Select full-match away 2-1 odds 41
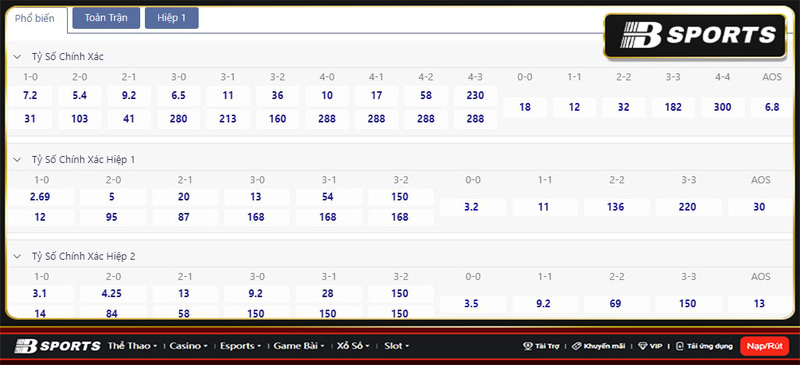 pos(129,119)
